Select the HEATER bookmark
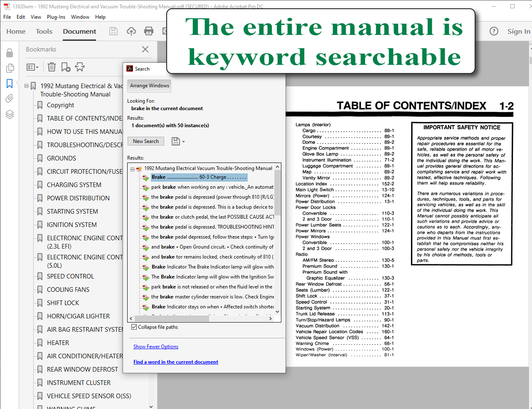Viewport: 532px width, 409px height. pos(58,343)
